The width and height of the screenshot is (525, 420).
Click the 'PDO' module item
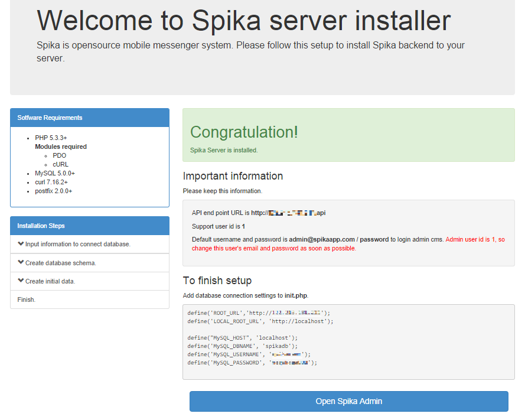59,155
